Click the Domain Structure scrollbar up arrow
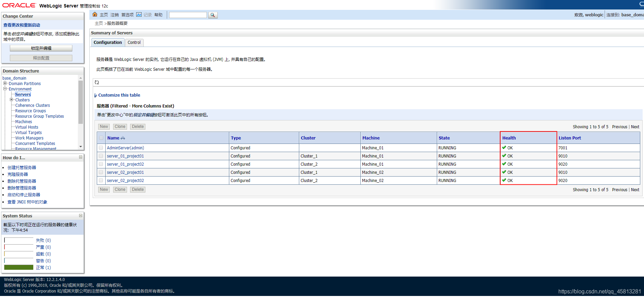The image size is (644, 298). pos(80,78)
